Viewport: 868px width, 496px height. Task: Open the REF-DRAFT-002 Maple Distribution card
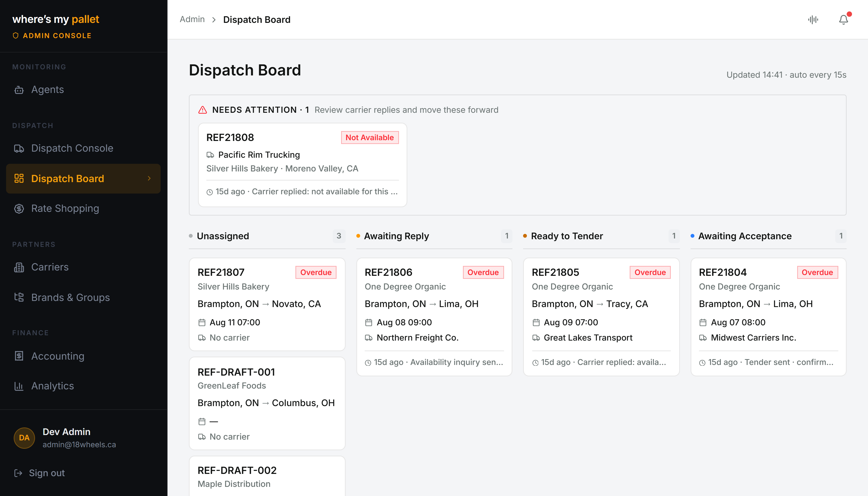267,476
